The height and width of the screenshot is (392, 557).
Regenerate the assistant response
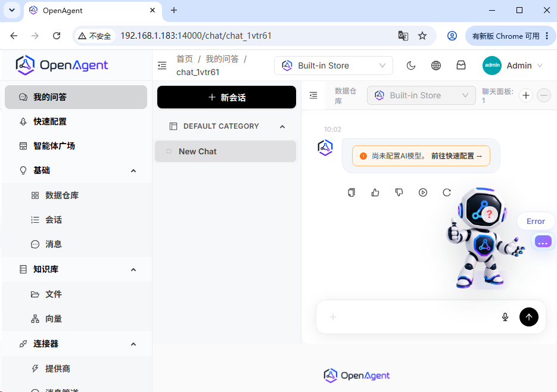(x=447, y=192)
